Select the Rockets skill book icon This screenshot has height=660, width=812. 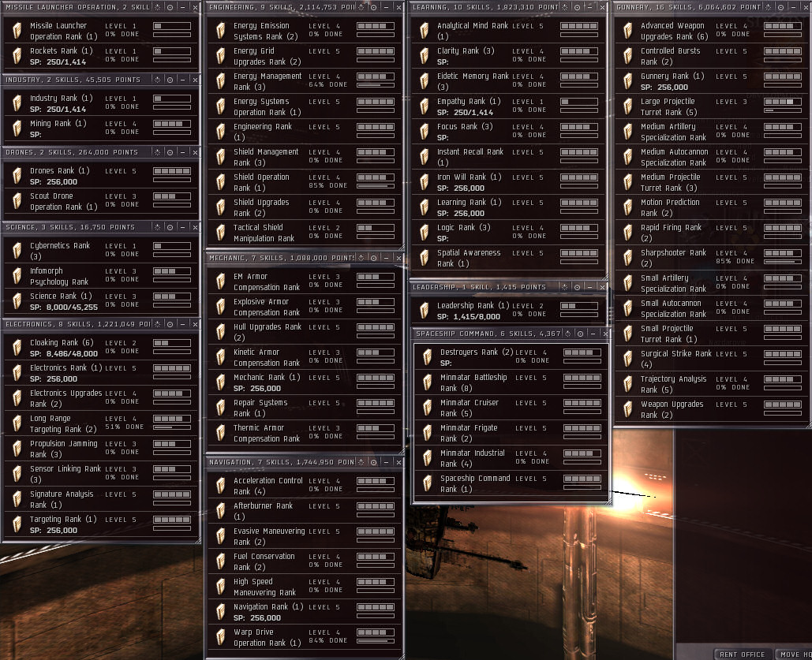[17, 56]
